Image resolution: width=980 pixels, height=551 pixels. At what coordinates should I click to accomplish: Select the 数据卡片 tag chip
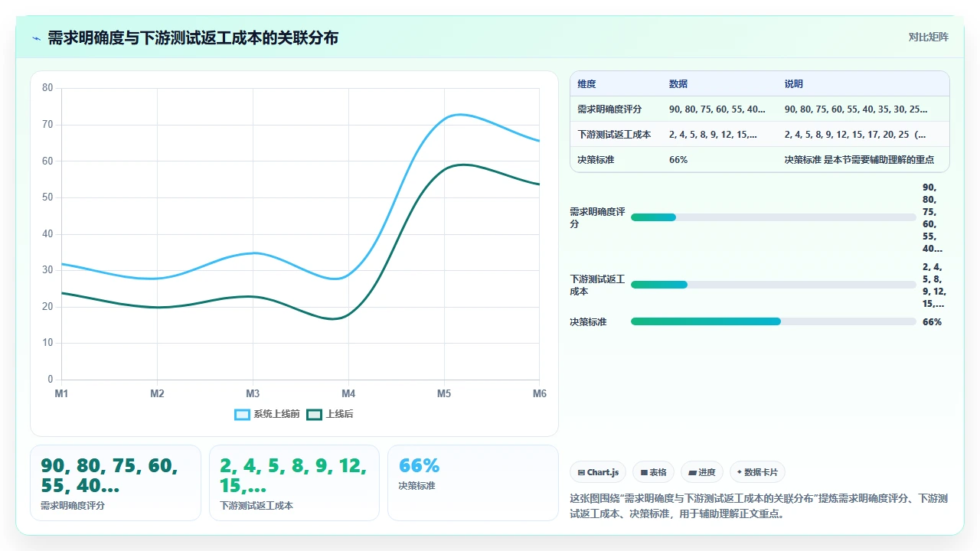pos(757,472)
